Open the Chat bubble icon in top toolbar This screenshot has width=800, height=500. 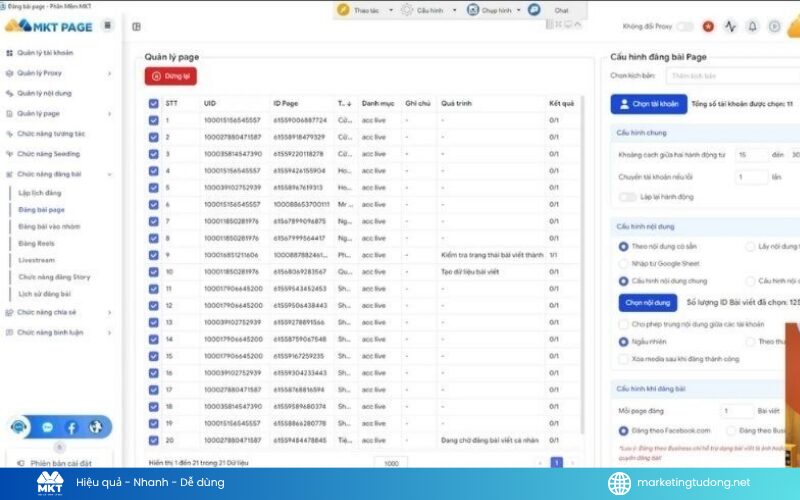(x=534, y=10)
